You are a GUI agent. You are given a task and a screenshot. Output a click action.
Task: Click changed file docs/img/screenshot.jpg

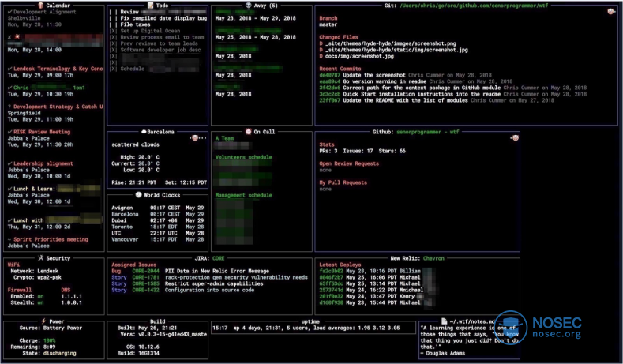pos(359,56)
